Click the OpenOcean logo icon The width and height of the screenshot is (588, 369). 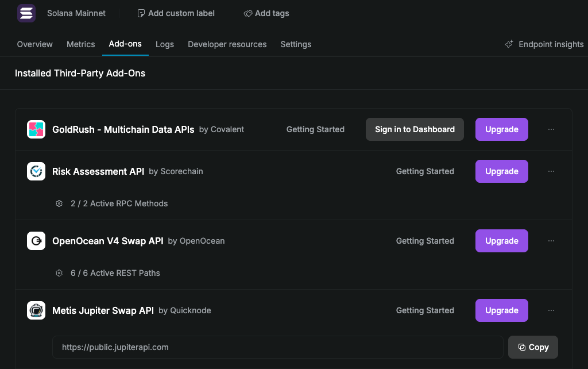tap(36, 241)
